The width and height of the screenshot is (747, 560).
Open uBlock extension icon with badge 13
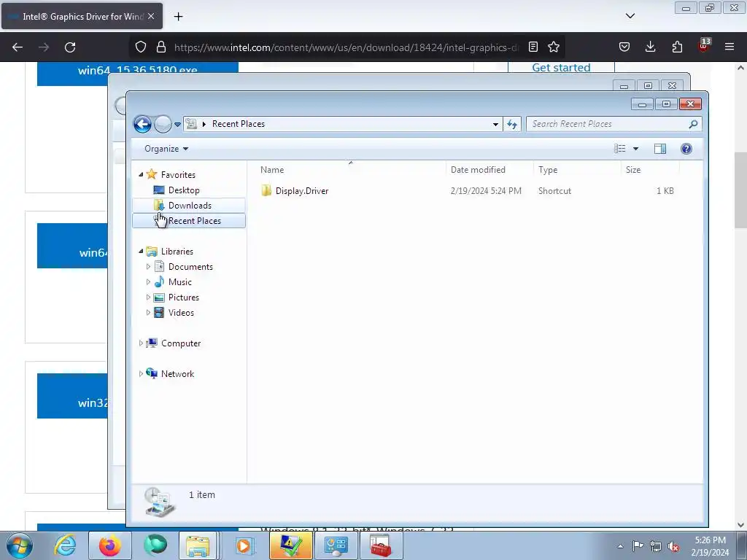tap(704, 46)
